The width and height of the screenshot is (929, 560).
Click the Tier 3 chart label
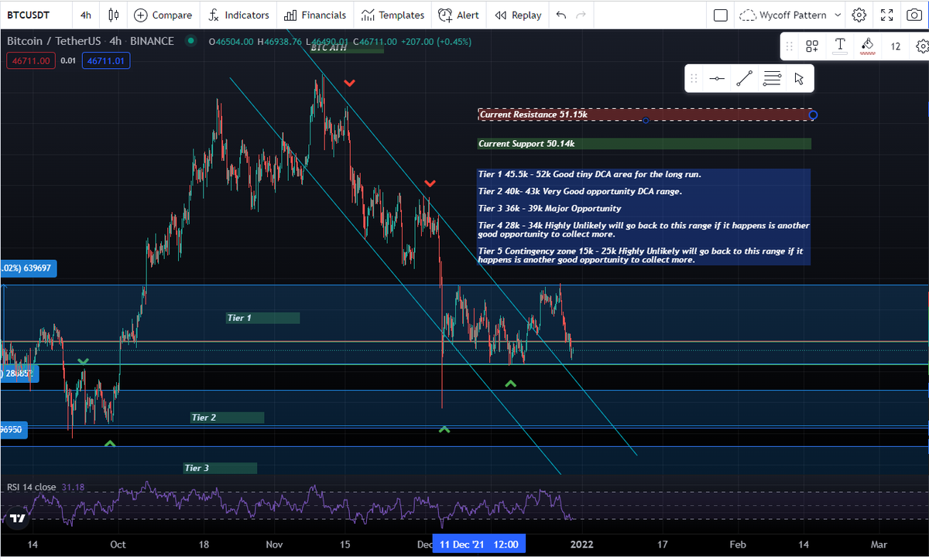[220, 468]
